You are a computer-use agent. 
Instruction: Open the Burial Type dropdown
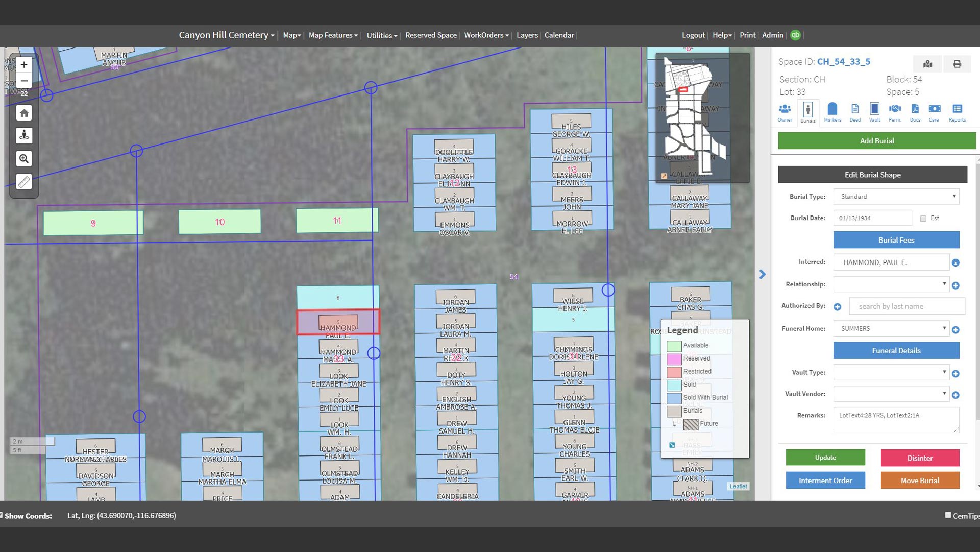pyautogui.click(x=896, y=197)
